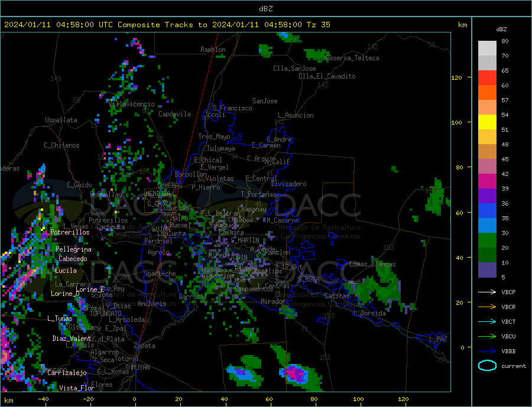Click the 'VBCU' legend label
The image size is (532, 407).
[508, 336]
